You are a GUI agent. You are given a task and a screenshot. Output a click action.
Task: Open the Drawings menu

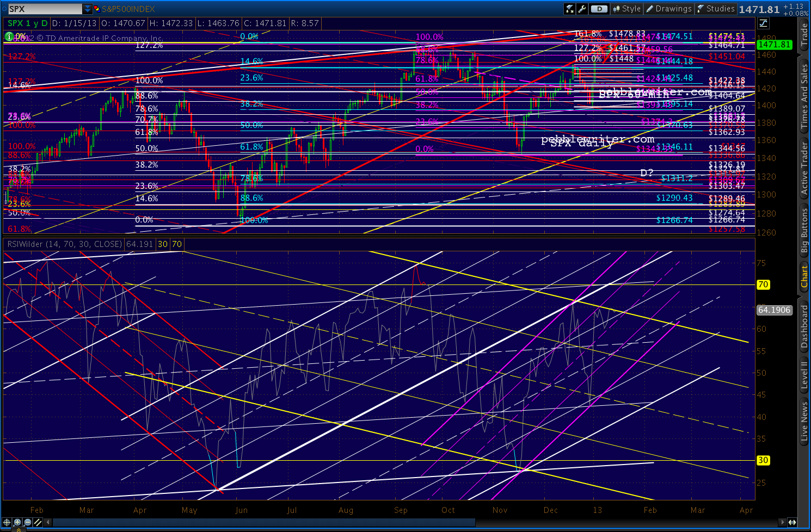[x=668, y=9]
